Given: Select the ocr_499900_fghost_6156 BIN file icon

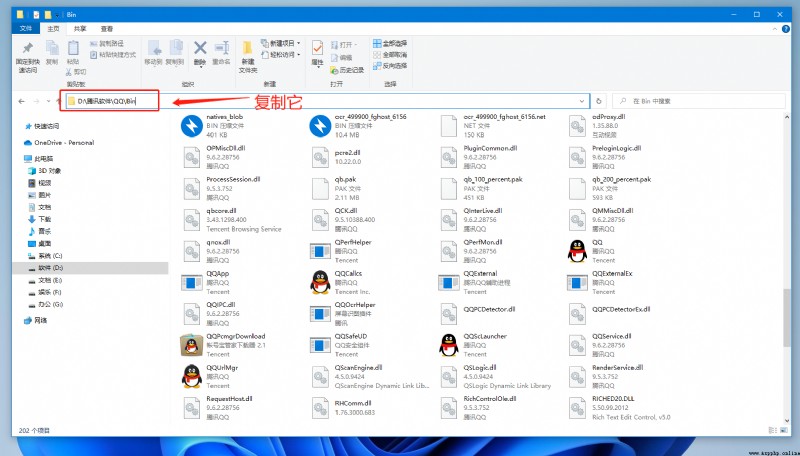Looking at the screenshot, I should (320, 126).
